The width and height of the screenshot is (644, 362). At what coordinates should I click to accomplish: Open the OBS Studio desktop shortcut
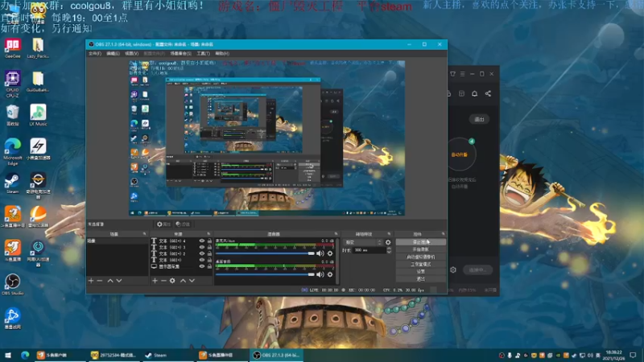click(12, 285)
